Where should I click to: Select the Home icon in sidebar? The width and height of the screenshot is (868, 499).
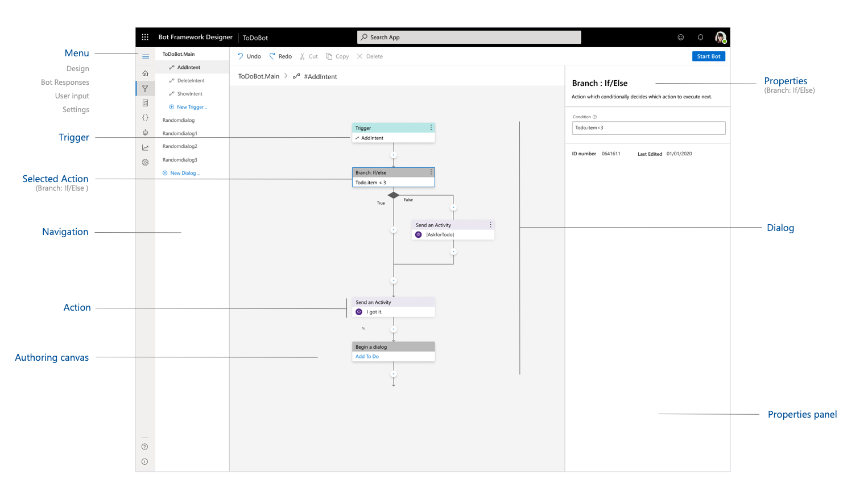click(145, 73)
